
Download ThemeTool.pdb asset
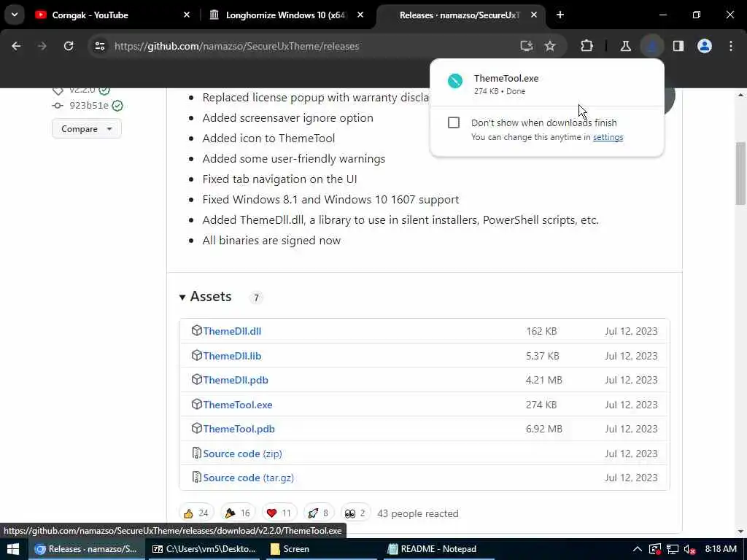(239, 429)
